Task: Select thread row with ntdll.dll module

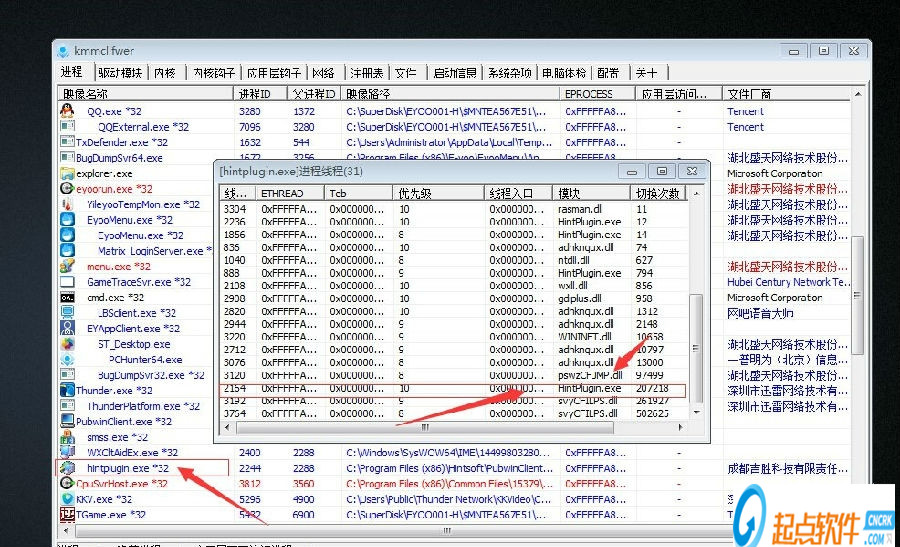Action: click(453, 260)
